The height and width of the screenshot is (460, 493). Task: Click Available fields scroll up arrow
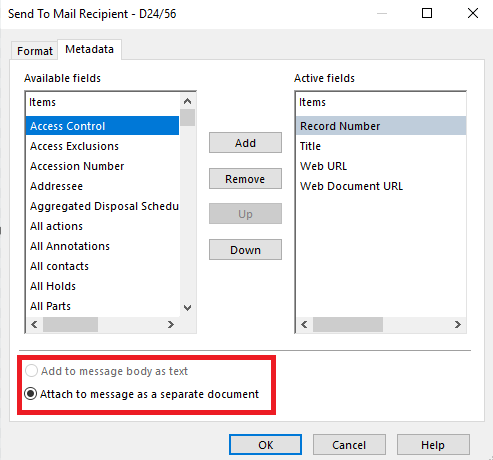click(x=188, y=101)
